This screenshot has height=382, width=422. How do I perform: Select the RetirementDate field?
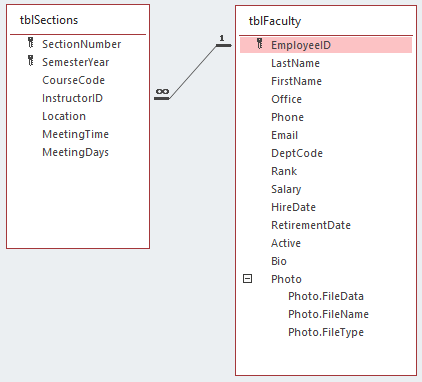(x=311, y=225)
